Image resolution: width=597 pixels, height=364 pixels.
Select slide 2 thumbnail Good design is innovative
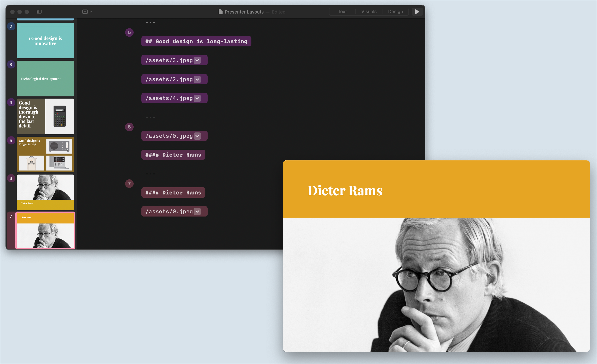coord(45,40)
